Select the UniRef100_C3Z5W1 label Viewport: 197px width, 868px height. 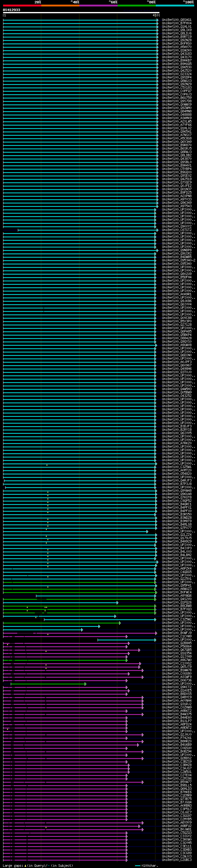[177, 467]
